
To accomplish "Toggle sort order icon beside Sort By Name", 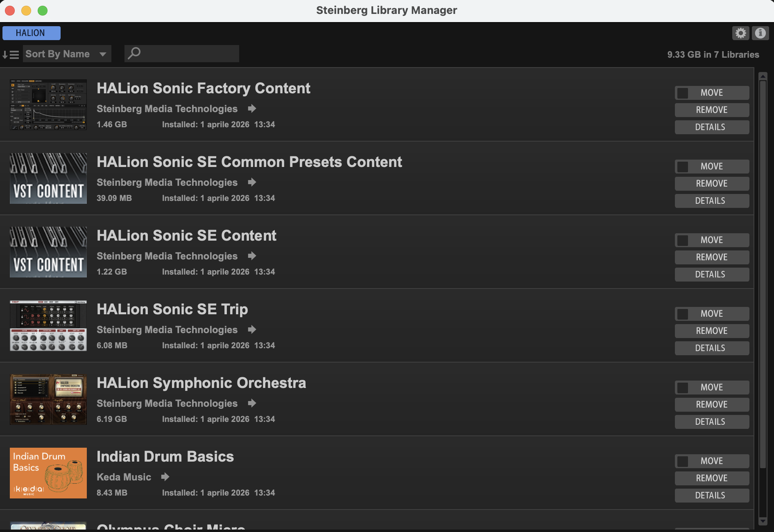I will point(11,54).
